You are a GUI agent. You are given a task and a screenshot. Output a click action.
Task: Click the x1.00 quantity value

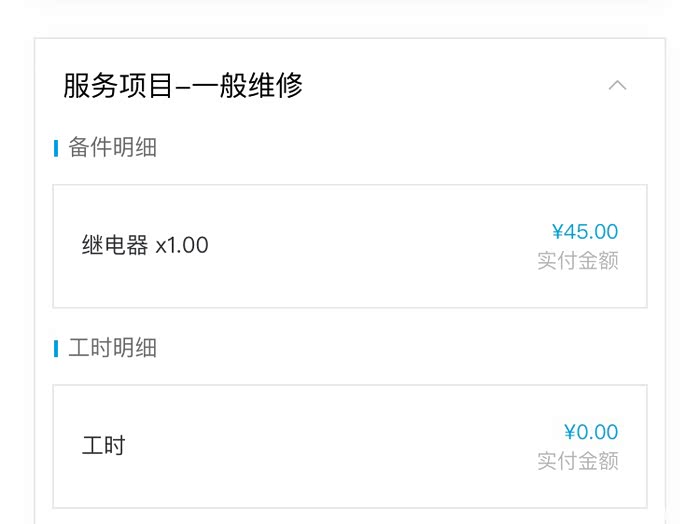tap(182, 245)
